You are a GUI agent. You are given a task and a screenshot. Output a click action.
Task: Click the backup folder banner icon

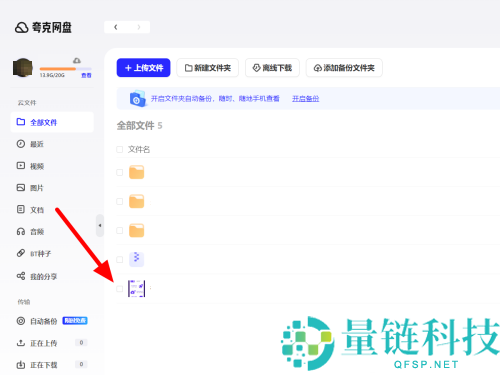tap(138, 98)
